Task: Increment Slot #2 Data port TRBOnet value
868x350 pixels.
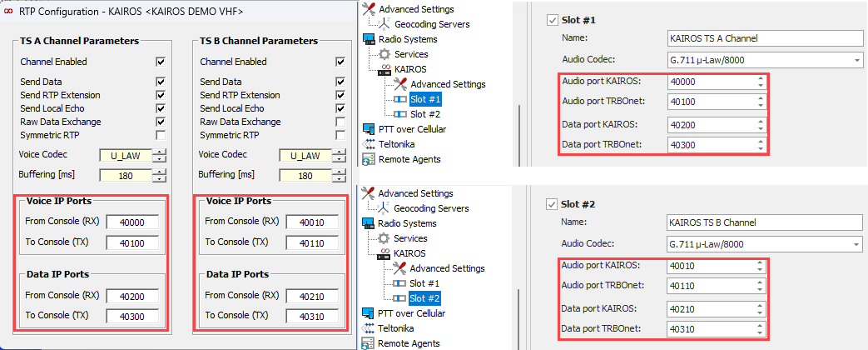Action: (x=759, y=324)
